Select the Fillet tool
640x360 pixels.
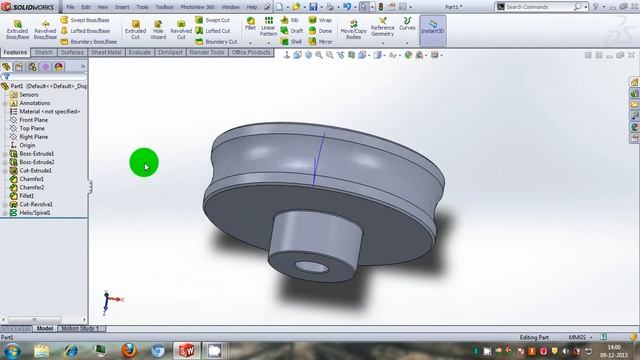(x=250, y=24)
